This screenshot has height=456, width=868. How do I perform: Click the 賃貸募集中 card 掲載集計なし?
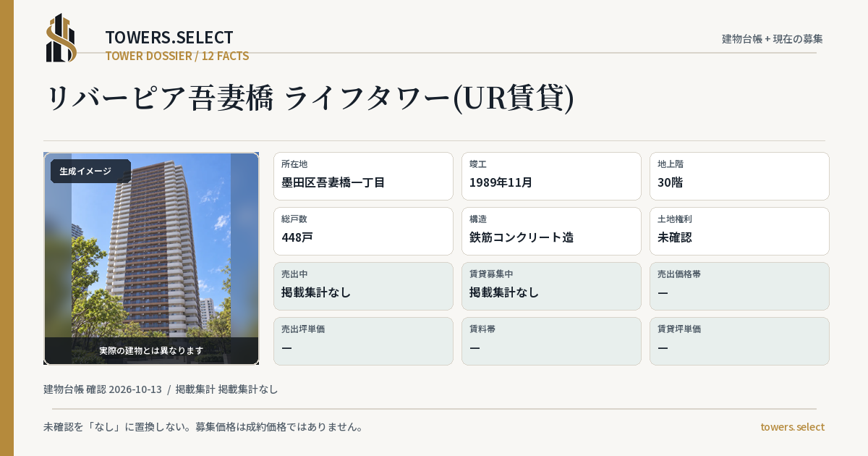point(551,286)
